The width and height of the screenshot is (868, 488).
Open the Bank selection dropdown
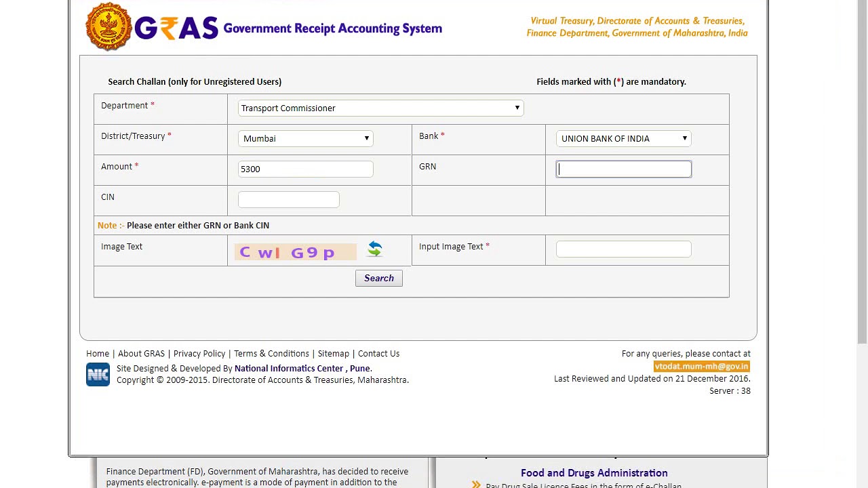[x=623, y=138]
